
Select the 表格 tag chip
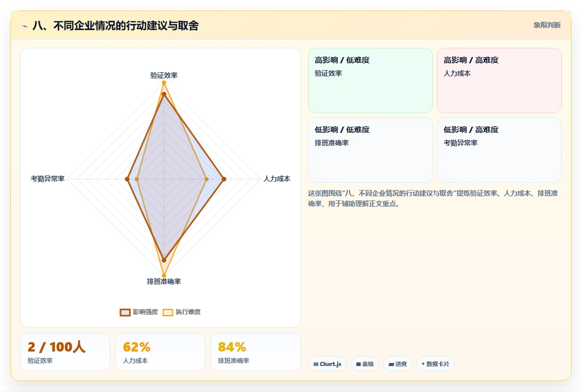pyautogui.click(x=365, y=364)
